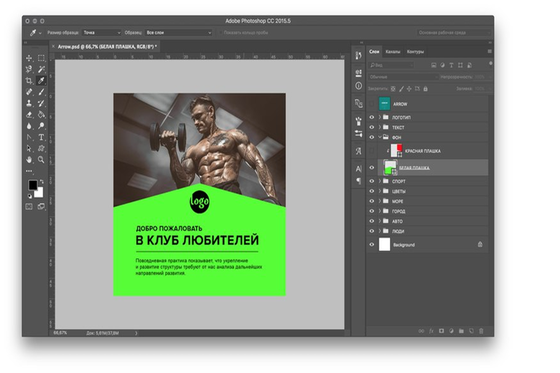Open the Layers panel menu
Screen dimensions: 560x373
489,51
